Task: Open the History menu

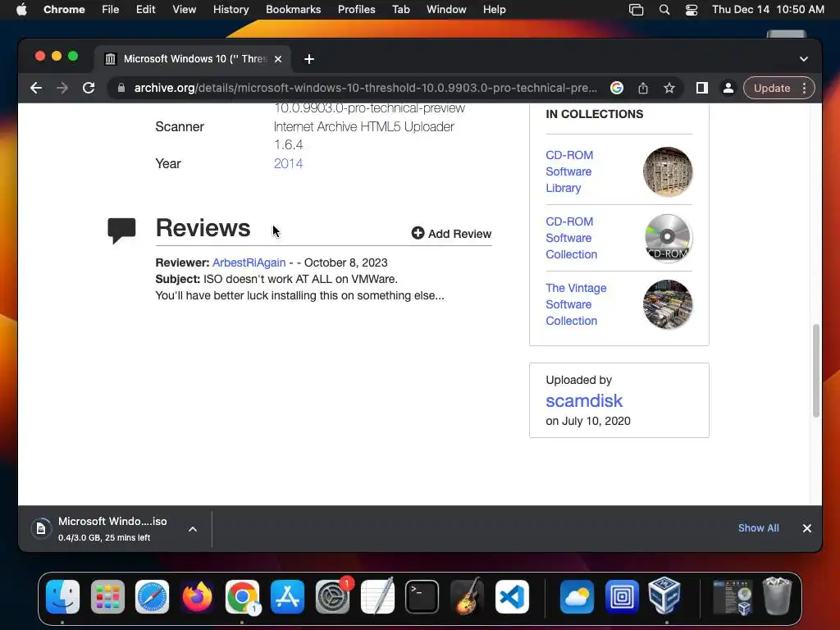Action: (x=231, y=9)
